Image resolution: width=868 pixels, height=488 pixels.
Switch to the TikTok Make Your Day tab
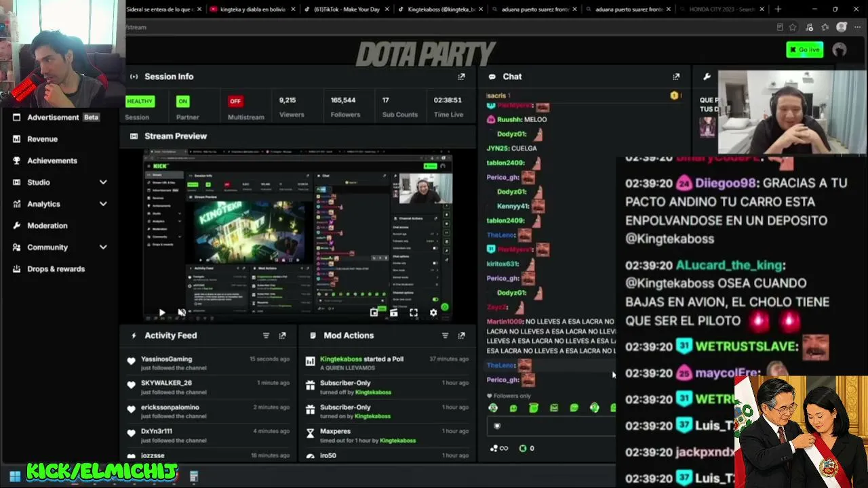(x=345, y=9)
